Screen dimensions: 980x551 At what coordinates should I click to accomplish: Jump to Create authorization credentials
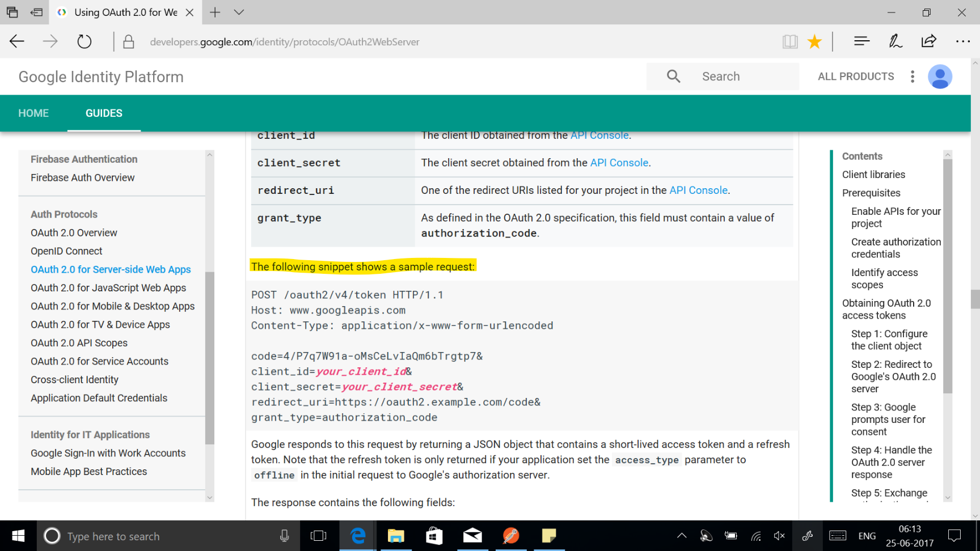(x=895, y=248)
